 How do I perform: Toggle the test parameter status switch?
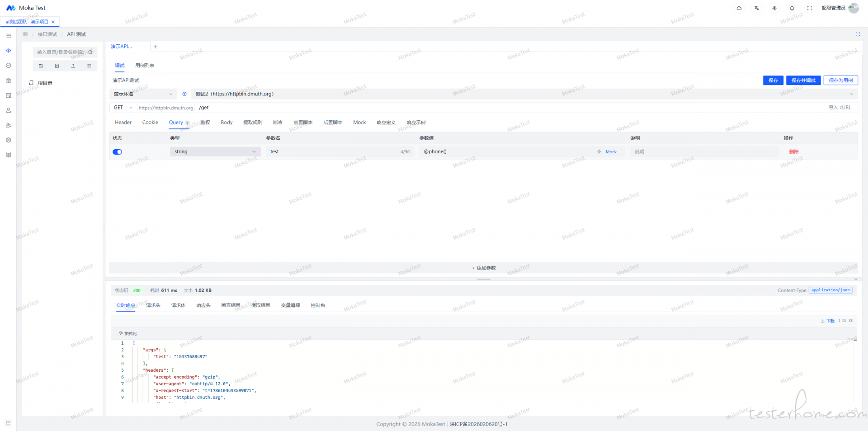[118, 152]
